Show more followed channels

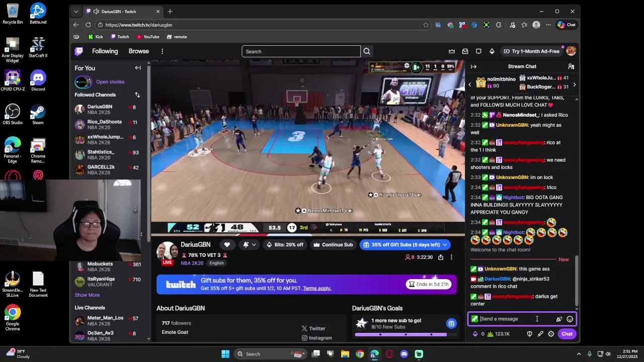87,295
